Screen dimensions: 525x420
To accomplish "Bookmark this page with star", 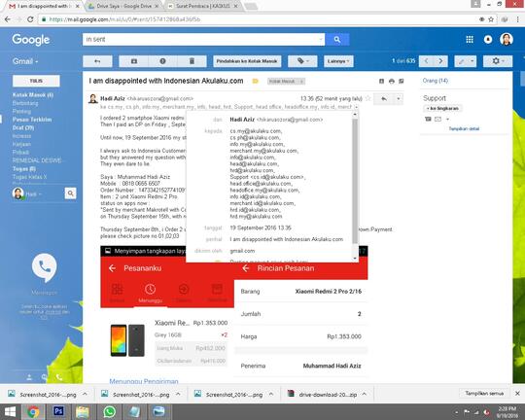I will click(491, 19).
